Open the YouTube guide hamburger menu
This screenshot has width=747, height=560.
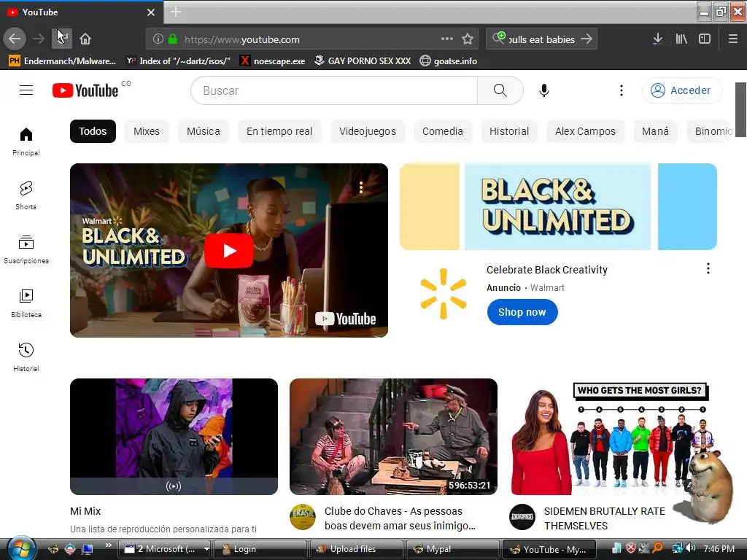coord(26,90)
